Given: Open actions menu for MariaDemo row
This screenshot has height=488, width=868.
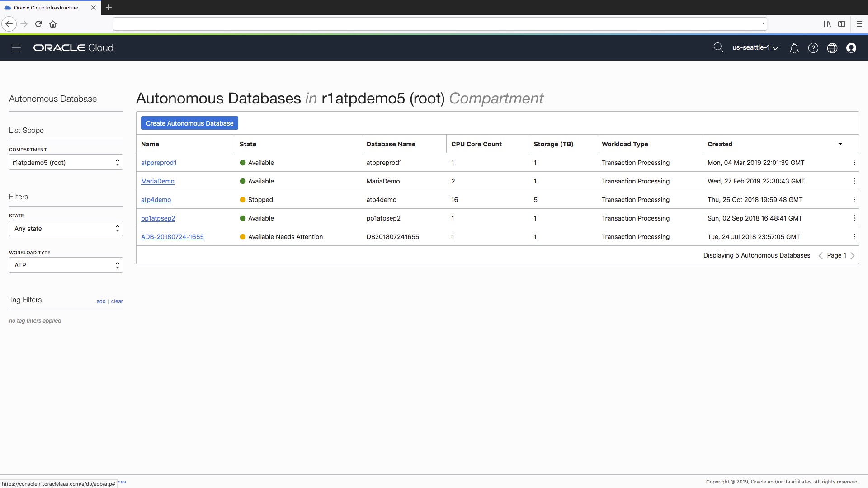Looking at the screenshot, I should coord(854,181).
